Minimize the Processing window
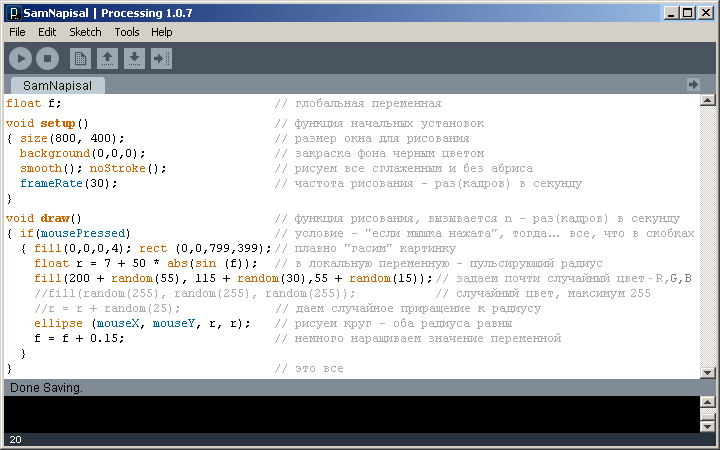720x450 pixels. [x=671, y=13]
